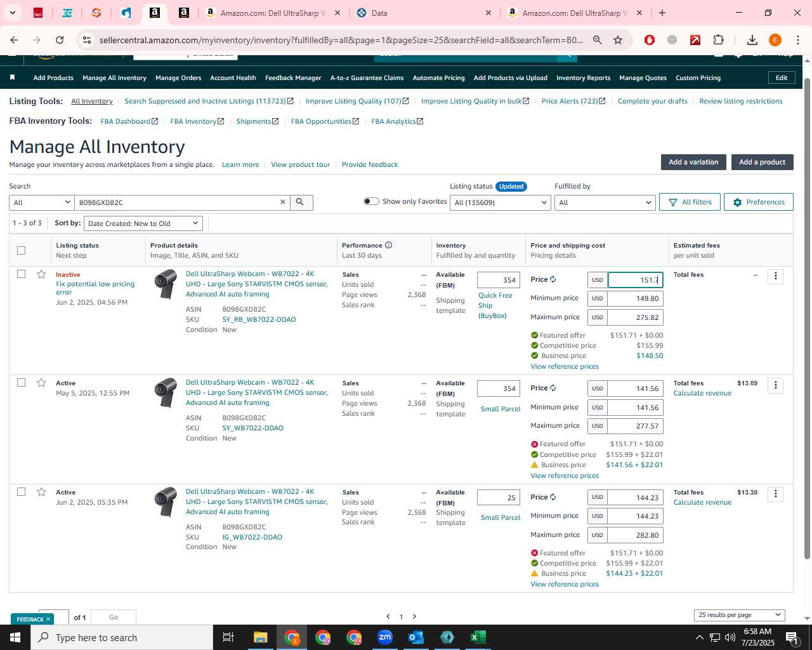Open Task View on the taskbar
Screen dimensions: 812x650
click(228, 637)
